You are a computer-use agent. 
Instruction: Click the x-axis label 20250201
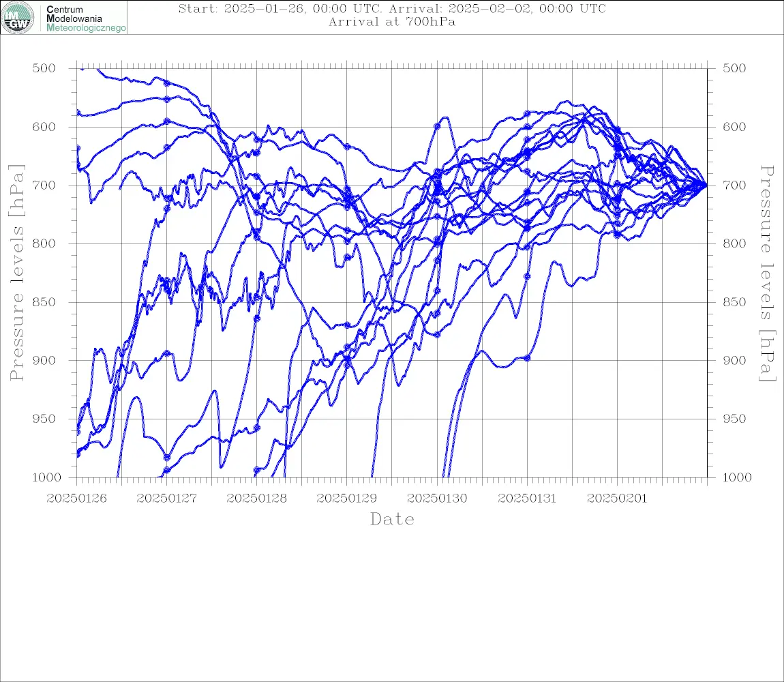pos(617,499)
